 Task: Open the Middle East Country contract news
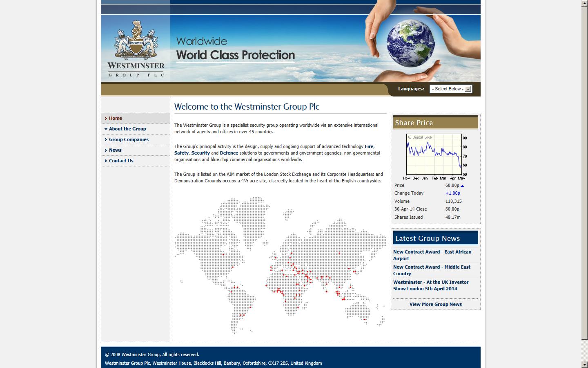pyautogui.click(x=432, y=270)
